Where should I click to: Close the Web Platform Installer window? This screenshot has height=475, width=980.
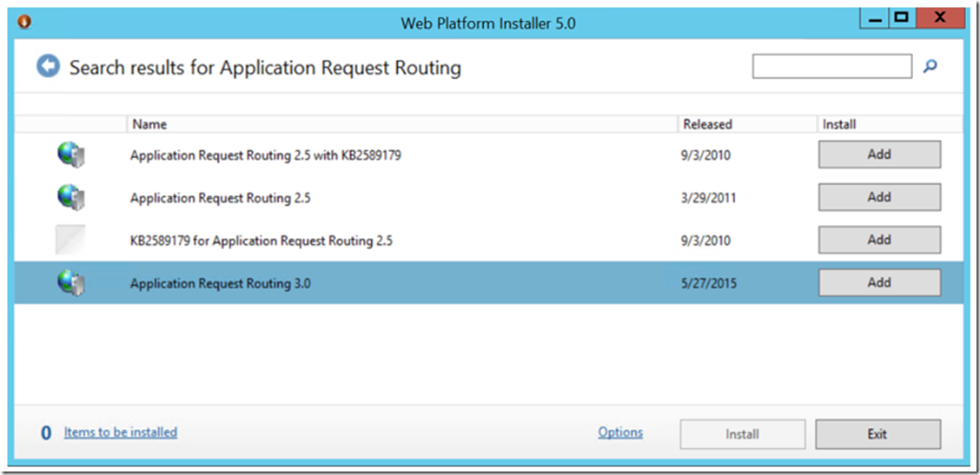coord(941,19)
